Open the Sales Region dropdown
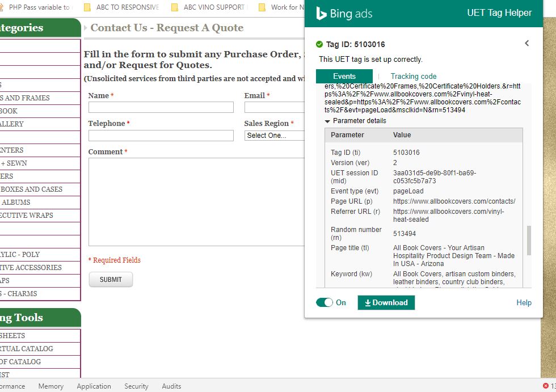 point(274,136)
